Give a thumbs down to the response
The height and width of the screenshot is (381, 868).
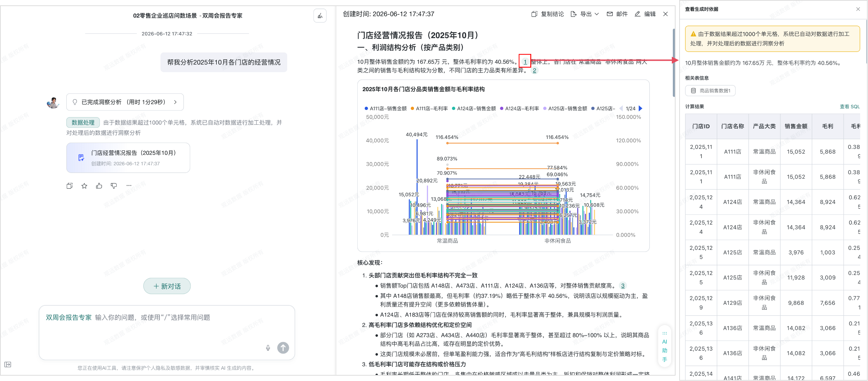pos(114,186)
